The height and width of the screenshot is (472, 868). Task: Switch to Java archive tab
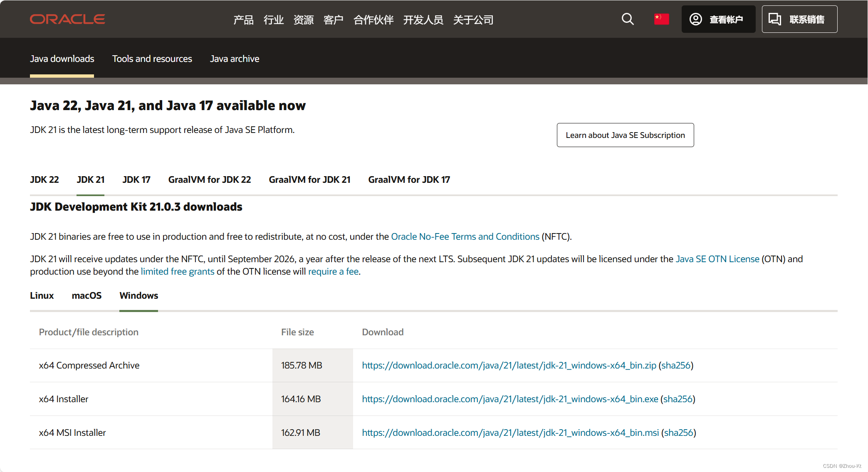(234, 59)
